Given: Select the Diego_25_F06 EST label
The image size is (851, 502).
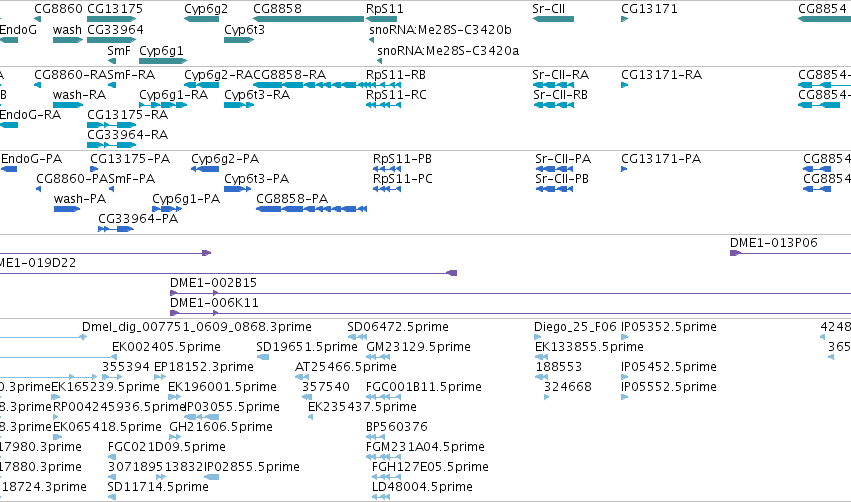Looking at the screenshot, I should (x=575, y=327).
